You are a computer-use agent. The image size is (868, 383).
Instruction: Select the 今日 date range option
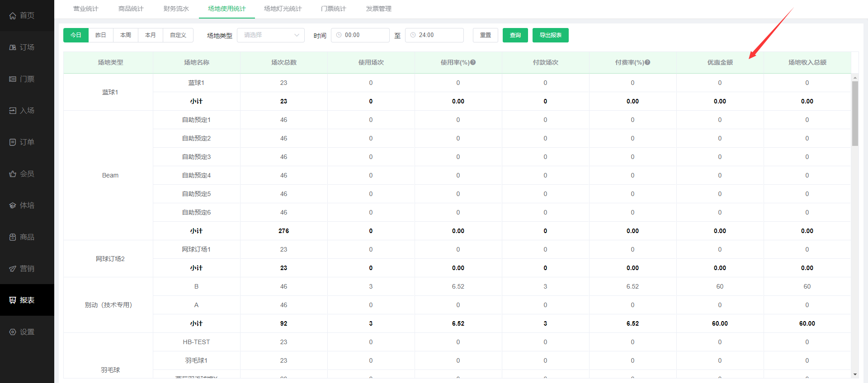pos(76,35)
